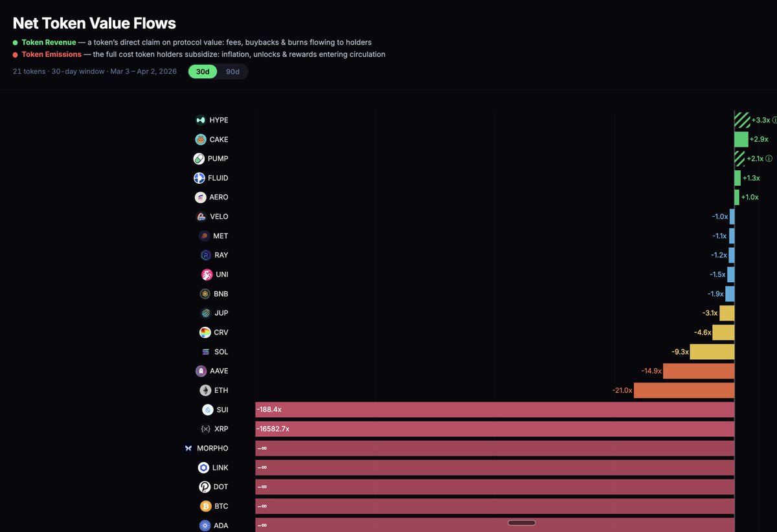Click the info icon beside HYPE +3.3x
777x532 pixels.
(774, 120)
